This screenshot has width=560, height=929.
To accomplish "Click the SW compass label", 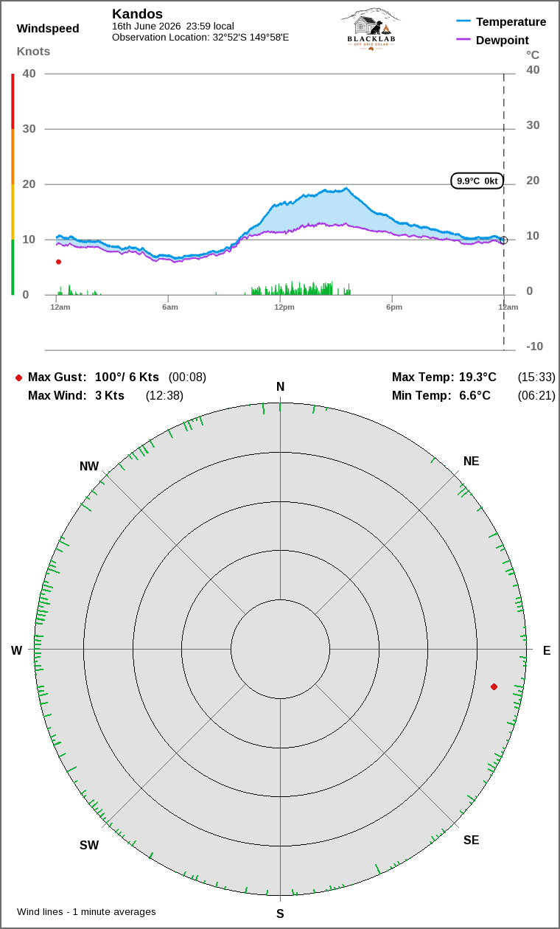I will click(x=89, y=846).
